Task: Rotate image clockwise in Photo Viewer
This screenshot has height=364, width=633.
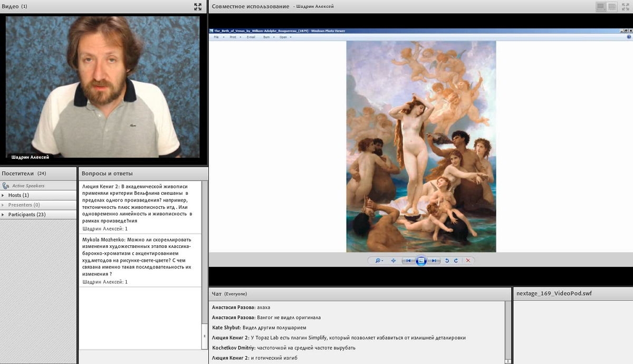Action: 456,261
